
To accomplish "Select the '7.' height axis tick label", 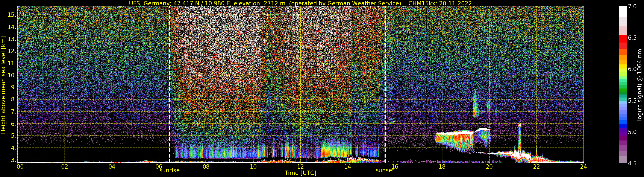I will coord(13,112).
